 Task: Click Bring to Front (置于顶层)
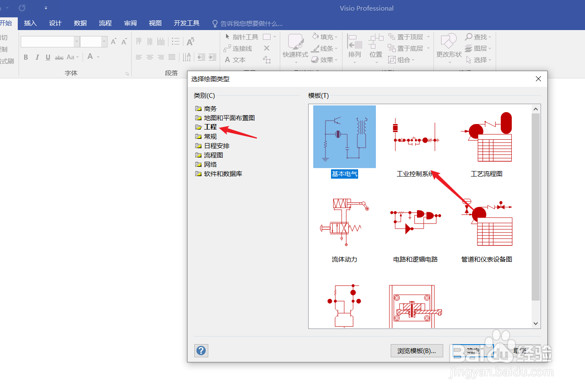(x=409, y=37)
